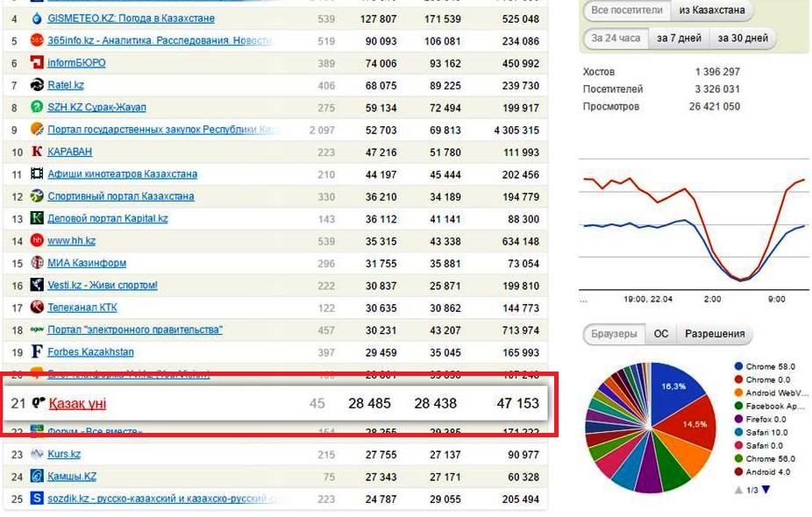Click the КАРАВАН red K favicon
This screenshot has height=517, width=812.
(x=37, y=151)
